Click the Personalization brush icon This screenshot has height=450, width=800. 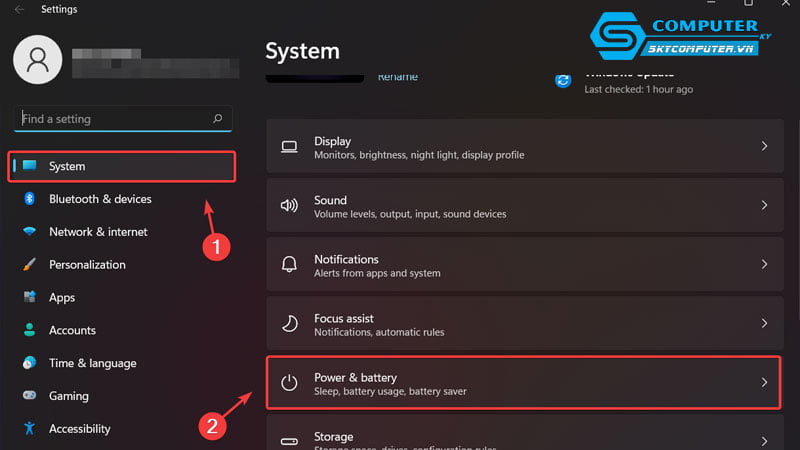pyautogui.click(x=30, y=264)
